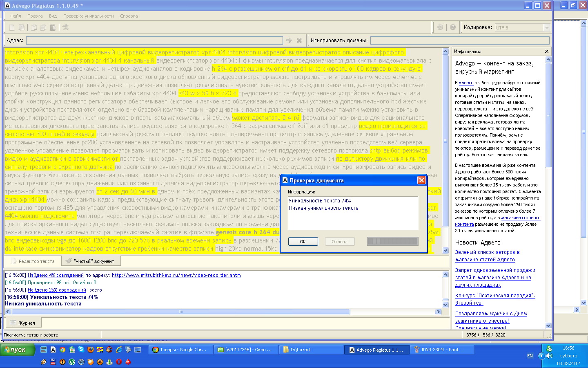
Task: Open link Найдено 4% совпадений in log
Action: coord(56,275)
